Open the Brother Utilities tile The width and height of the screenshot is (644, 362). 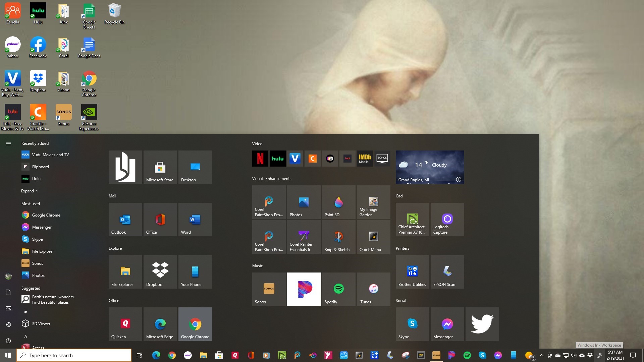tap(412, 272)
